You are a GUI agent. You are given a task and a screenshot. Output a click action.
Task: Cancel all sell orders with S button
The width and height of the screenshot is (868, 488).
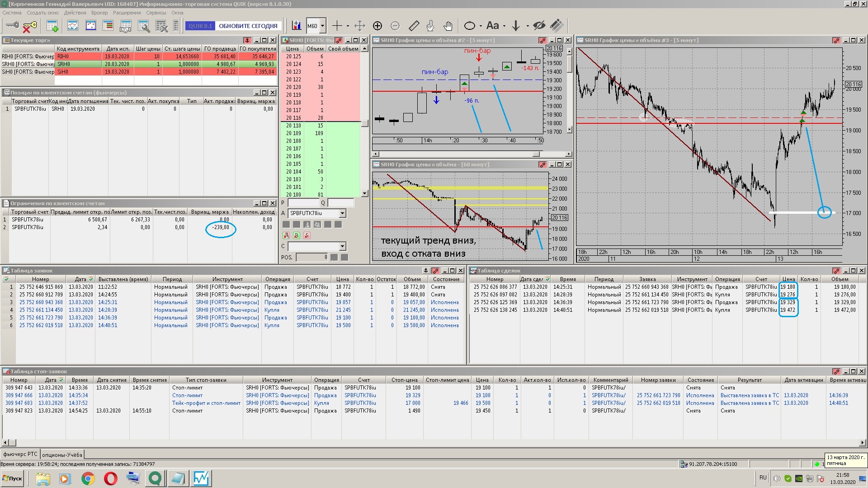pyautogui.click(x=307, y=235)
